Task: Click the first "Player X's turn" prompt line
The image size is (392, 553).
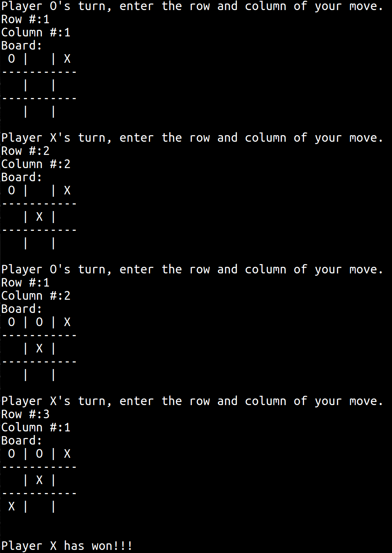Action: click(192, 138)
